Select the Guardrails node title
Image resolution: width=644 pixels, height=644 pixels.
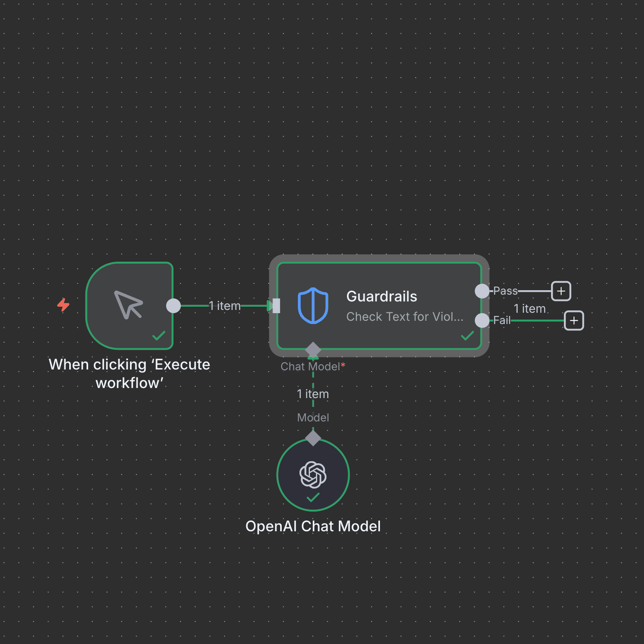382,296
